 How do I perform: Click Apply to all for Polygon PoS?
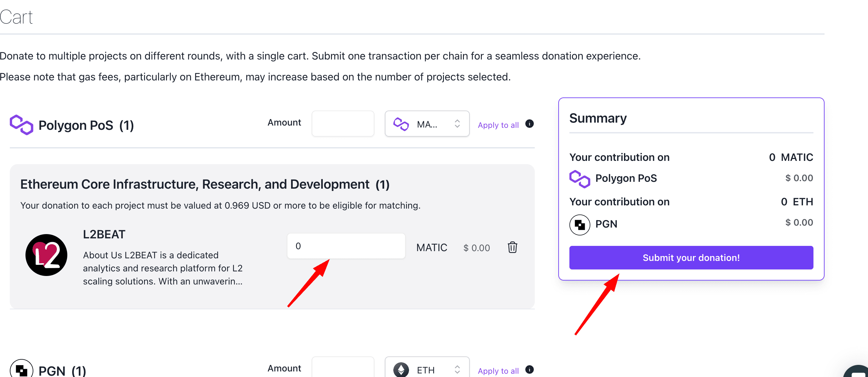[x=498, y=125]
